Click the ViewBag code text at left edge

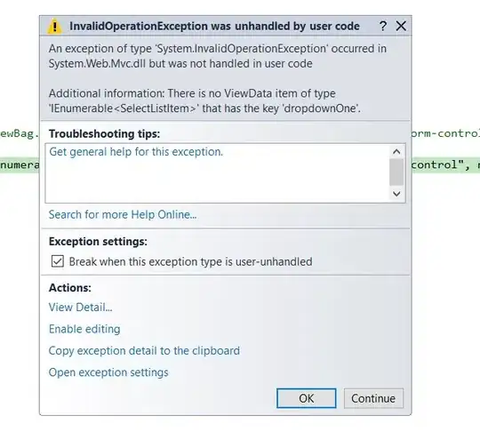20,133
